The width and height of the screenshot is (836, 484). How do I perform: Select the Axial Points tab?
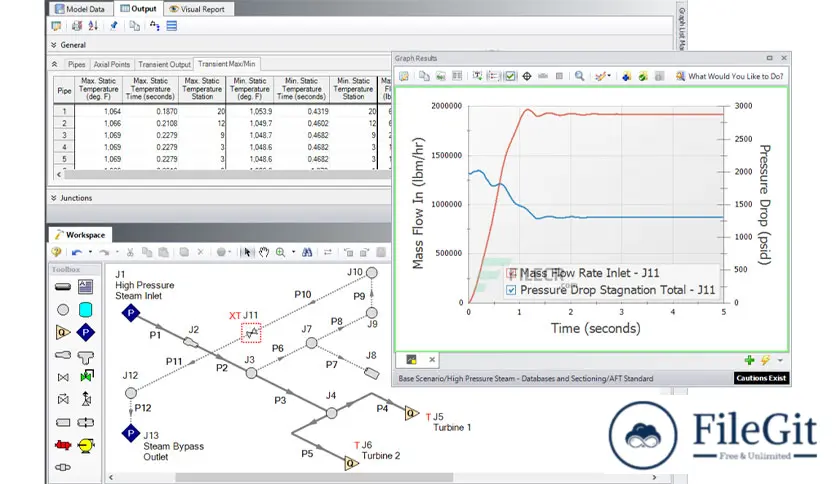tap(111, 64)
